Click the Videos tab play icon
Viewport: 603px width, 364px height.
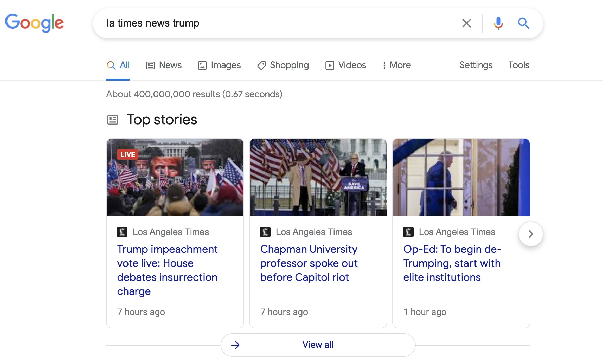point(330,65)
